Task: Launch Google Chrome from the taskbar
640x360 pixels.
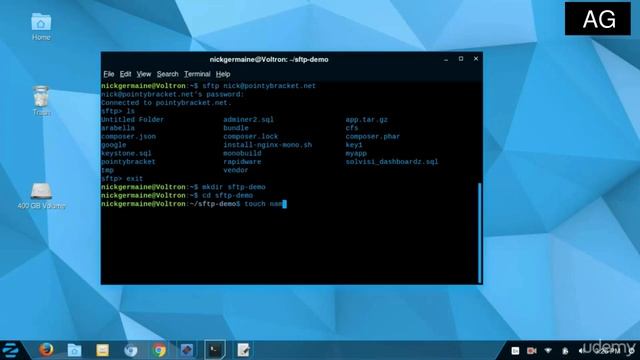Action: [x=159, y=350]
